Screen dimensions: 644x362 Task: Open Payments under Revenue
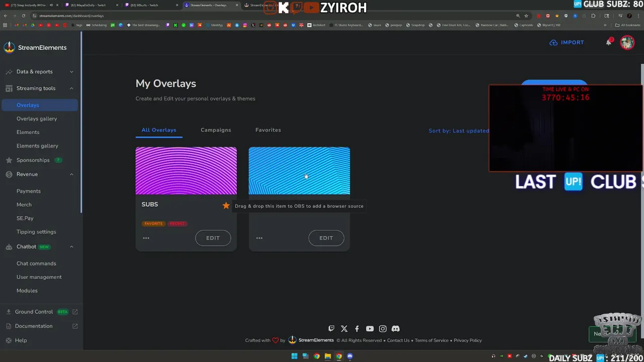point(28,191)
